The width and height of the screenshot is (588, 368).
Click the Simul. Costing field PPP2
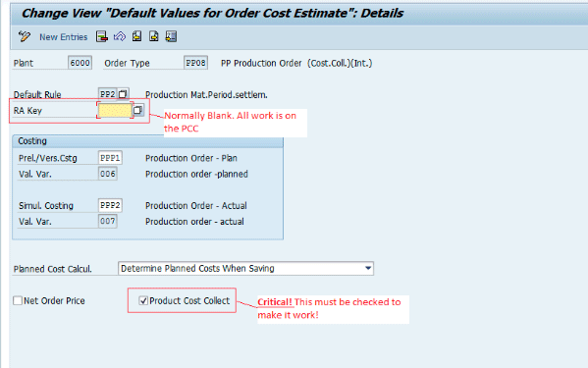tap(110, 205)
